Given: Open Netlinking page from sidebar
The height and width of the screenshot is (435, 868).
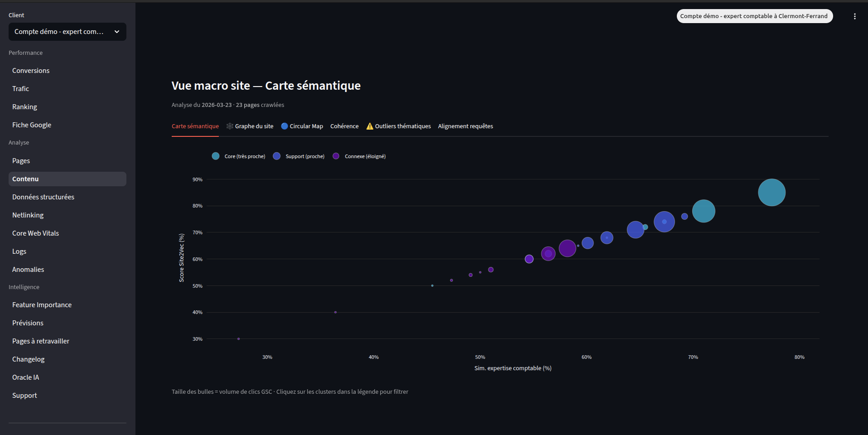Looking at the screenshot, I should tap(28, 215).
